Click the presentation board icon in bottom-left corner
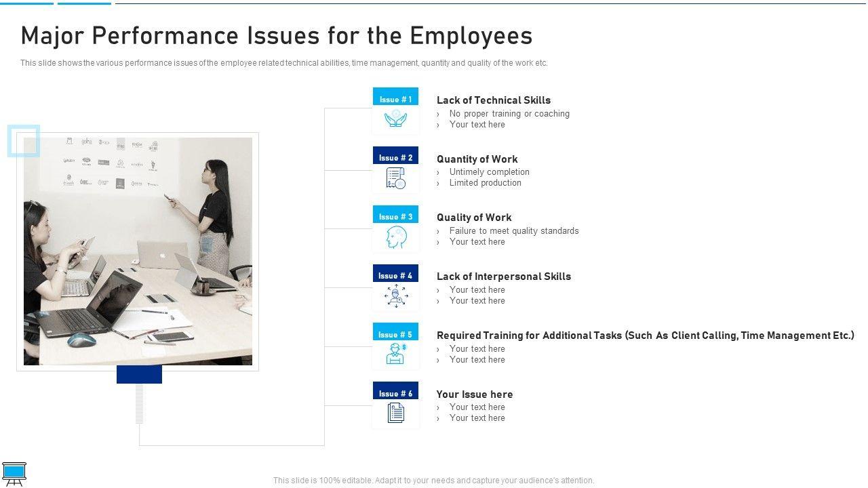Viewport: 868px width, 488px height. point(14,473)
